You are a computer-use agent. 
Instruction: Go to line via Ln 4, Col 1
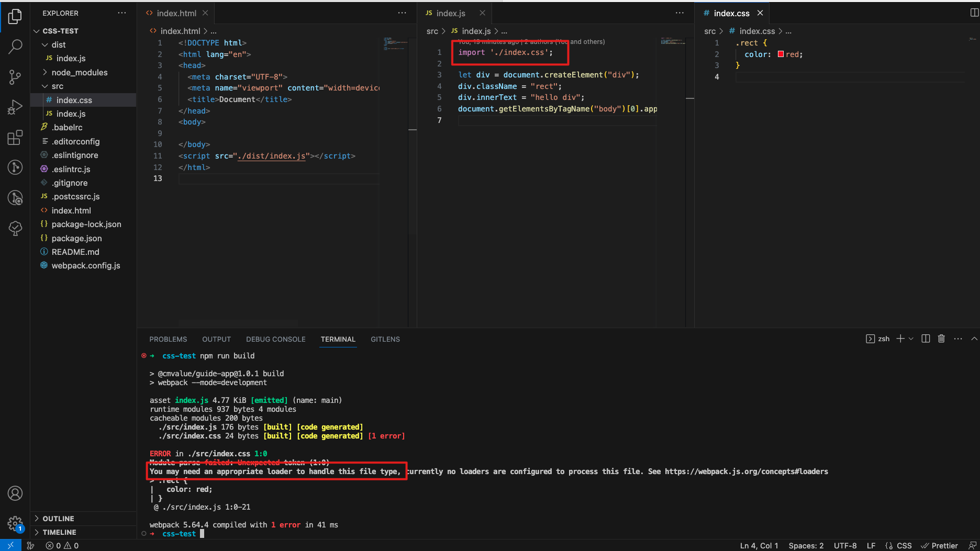[x=759, y=545]
